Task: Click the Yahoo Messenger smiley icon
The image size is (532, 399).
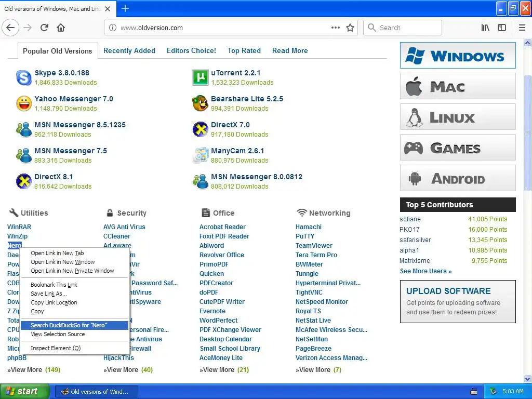Action: pyautogui.click(x=24, y=103)
